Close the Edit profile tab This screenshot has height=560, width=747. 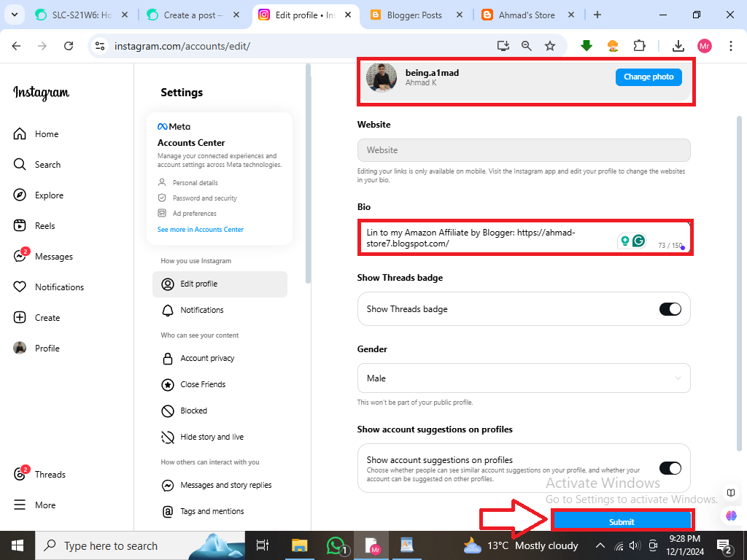348,15
